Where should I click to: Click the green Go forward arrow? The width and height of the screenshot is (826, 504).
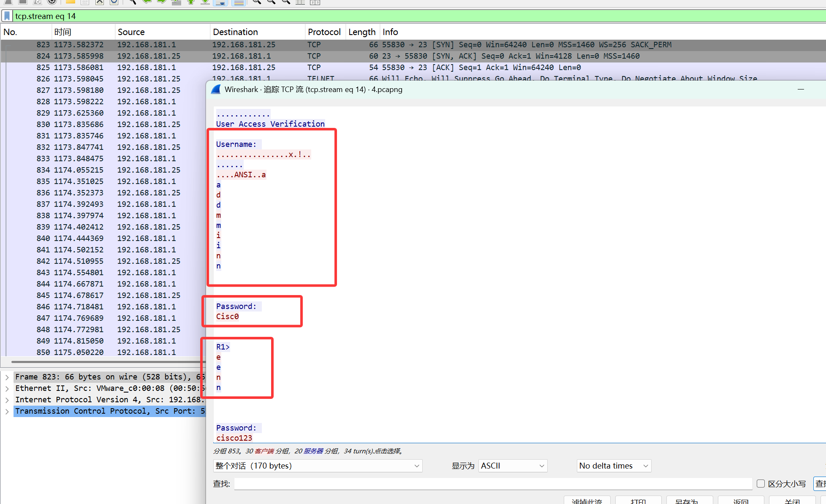pos(161,2)
